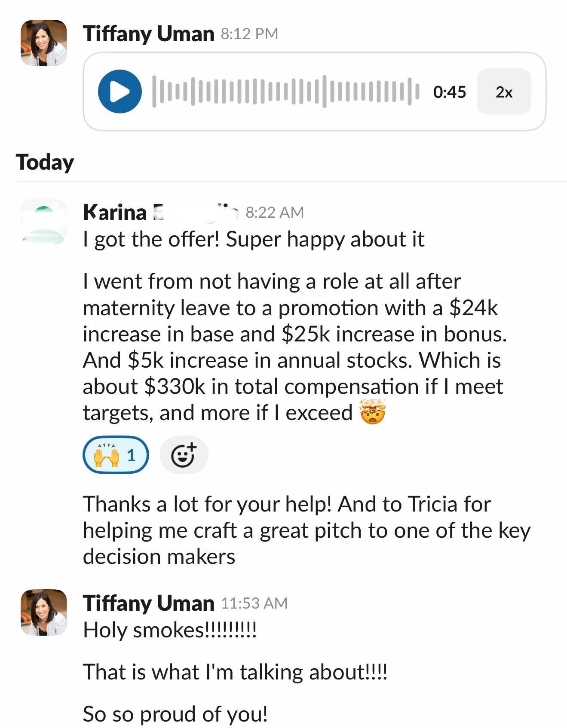The width and height of the screenshot is (567, 728).
Task: Seek within the audio clip waveform
Action: (285, 91)
